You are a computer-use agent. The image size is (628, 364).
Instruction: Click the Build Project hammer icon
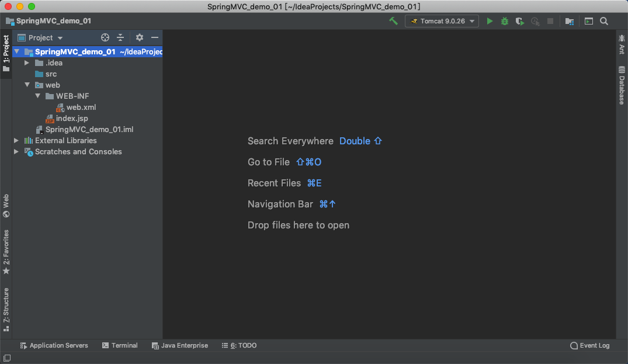[x=393, y=21]
